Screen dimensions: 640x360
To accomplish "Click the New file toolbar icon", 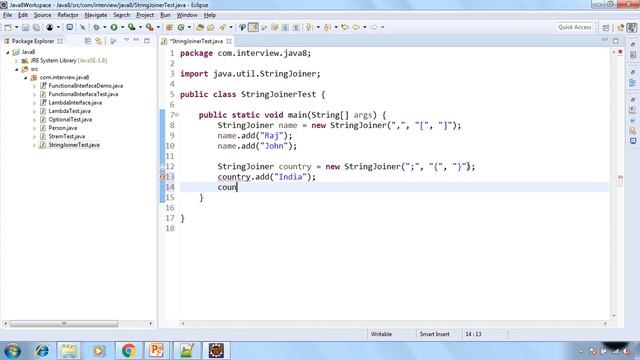I will click(8, 27).
